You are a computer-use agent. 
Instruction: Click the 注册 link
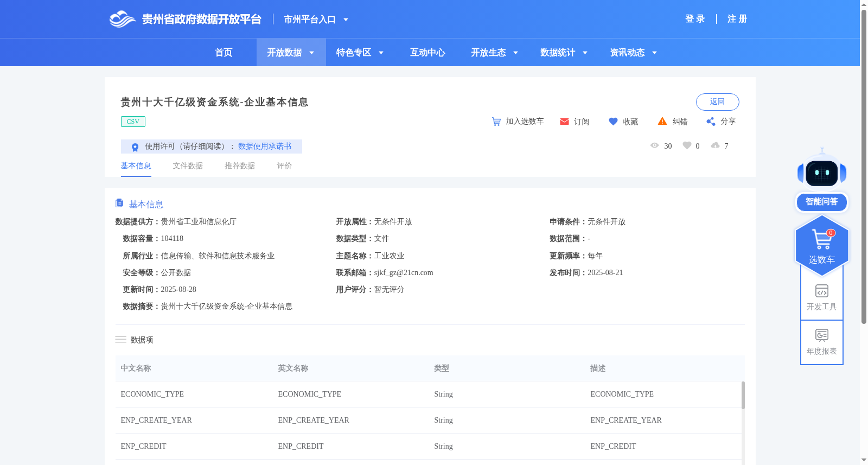737,19
